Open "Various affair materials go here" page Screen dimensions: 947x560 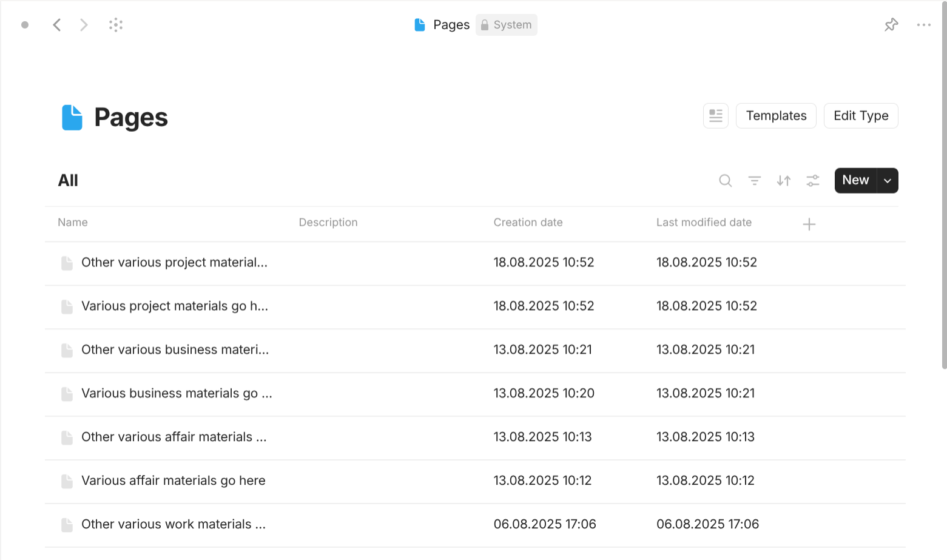point(173,481)
